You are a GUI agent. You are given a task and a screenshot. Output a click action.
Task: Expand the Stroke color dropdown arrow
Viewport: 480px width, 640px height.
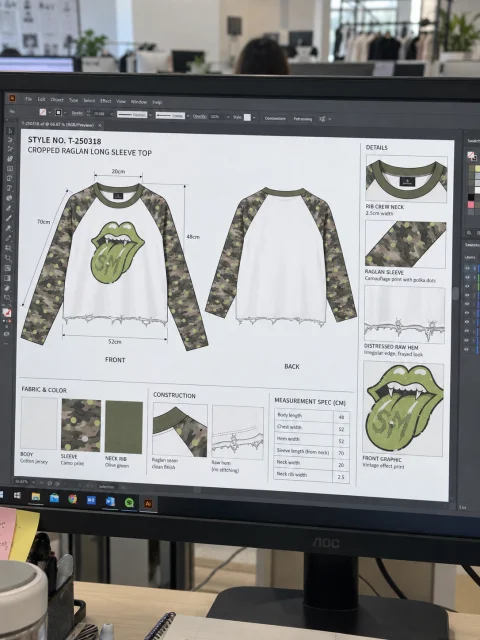pos(65,113)
